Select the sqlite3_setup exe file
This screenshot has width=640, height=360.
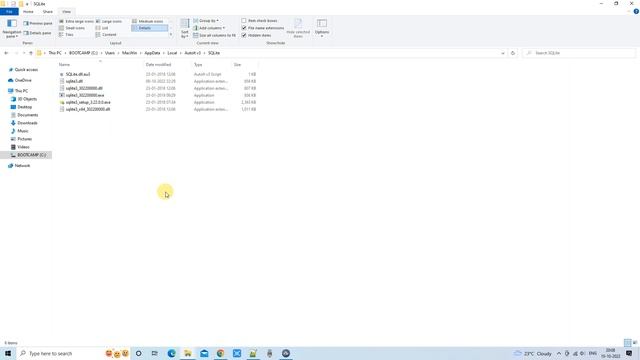pos(88,102)
